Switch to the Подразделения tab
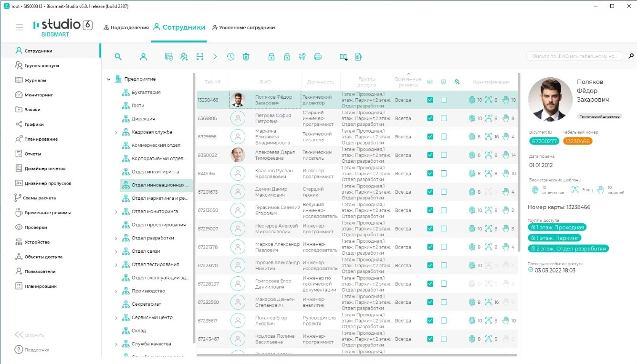This screenshot has width=637, height=364. point(126,28)
